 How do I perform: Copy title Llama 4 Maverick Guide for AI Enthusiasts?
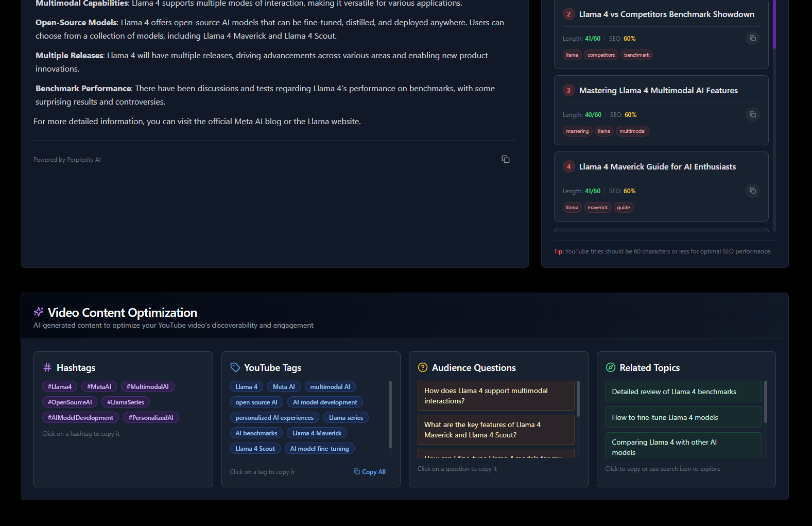(753, 191)
